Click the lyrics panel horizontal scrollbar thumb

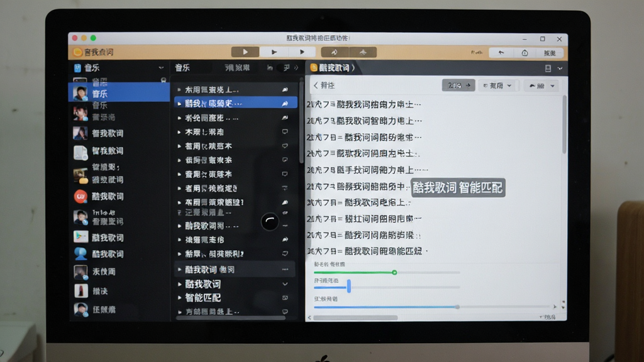[356, 317]
